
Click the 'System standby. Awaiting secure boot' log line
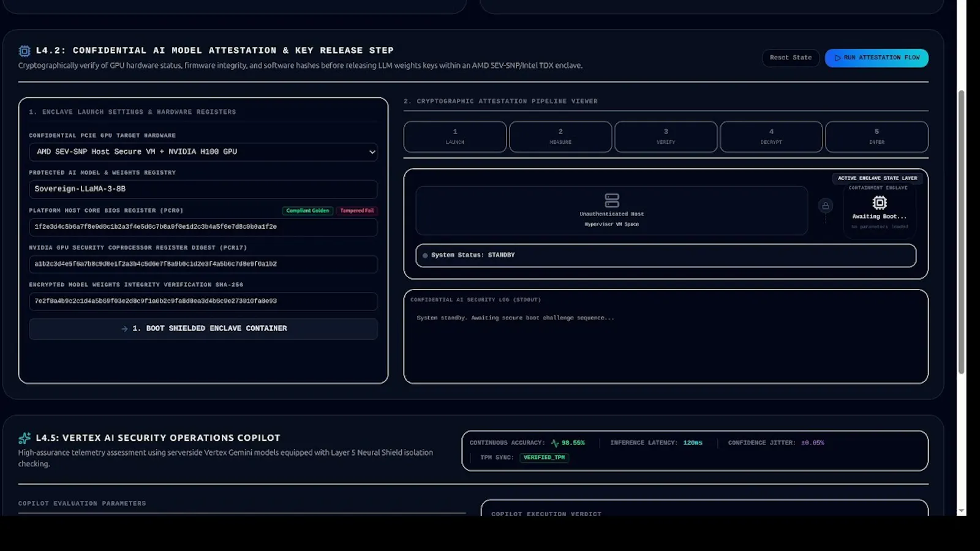[x=515, y=318]
